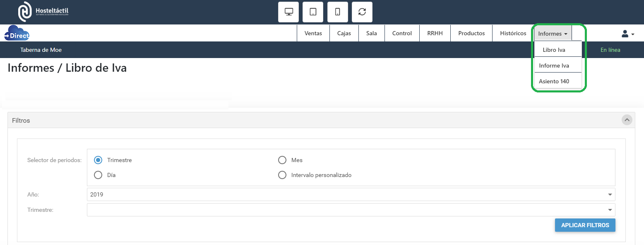Screen dimensions: 644x245
Task: Switch to tablet preview icon
Action: (313, 12)
